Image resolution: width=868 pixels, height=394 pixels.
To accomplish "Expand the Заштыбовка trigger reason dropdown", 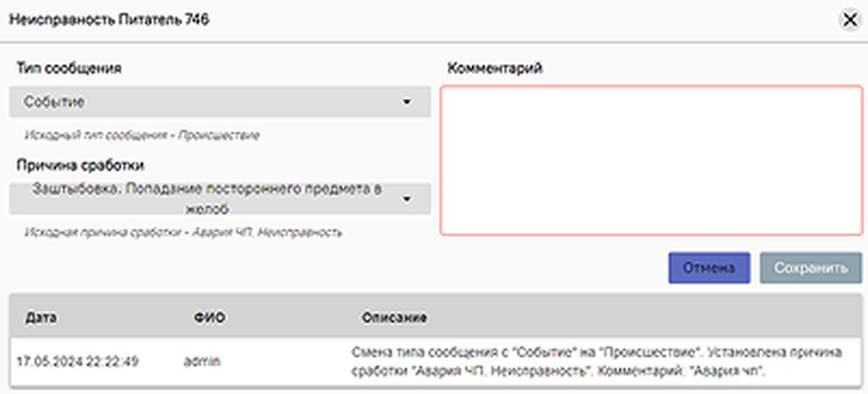I will tap(208, 198).
